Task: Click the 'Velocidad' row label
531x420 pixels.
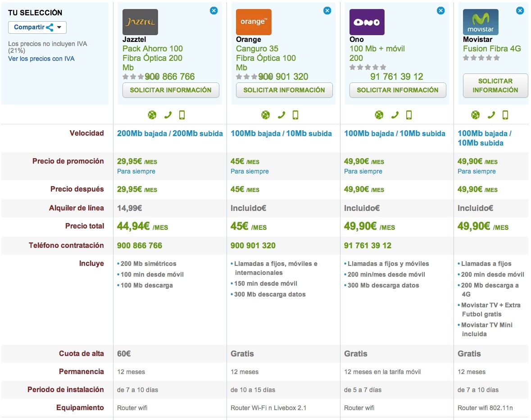Action: pos(86,133)
